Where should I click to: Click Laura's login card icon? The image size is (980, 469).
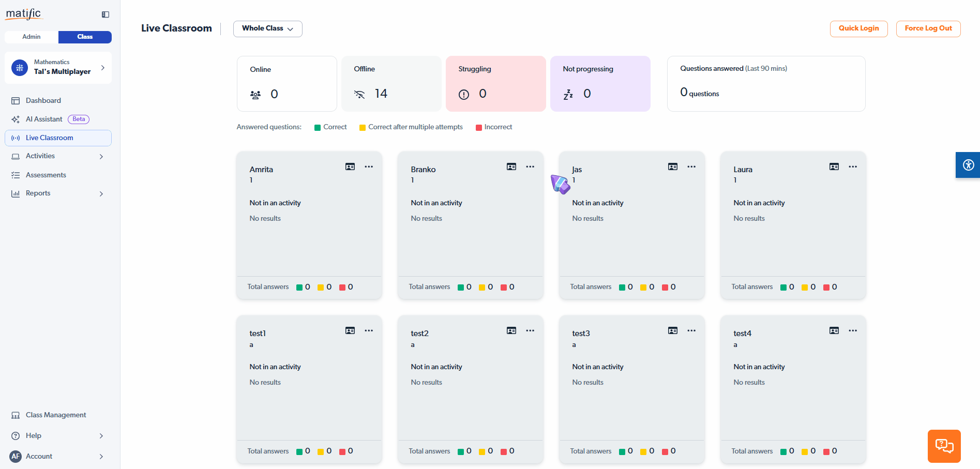click(x=834, y=167)
